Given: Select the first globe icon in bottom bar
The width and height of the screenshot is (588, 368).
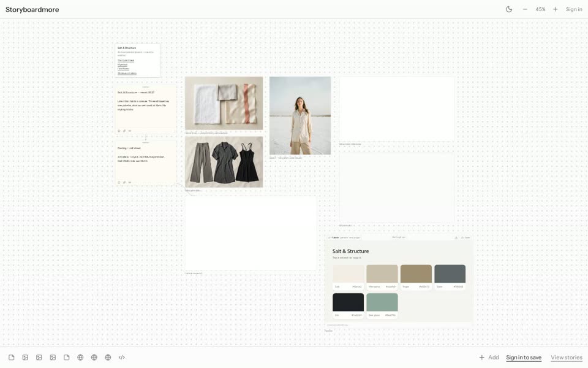Looking at the screenshot, I should tap(80, 358).
